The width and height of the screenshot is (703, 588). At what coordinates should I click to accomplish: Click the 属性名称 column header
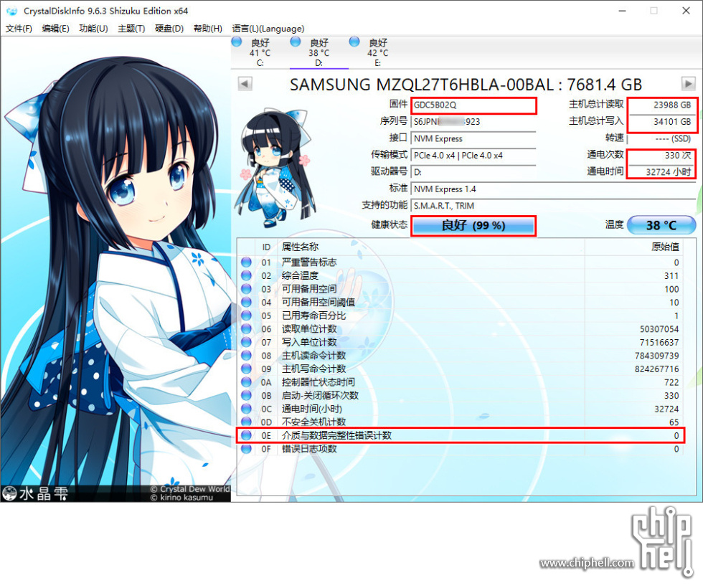431,247
